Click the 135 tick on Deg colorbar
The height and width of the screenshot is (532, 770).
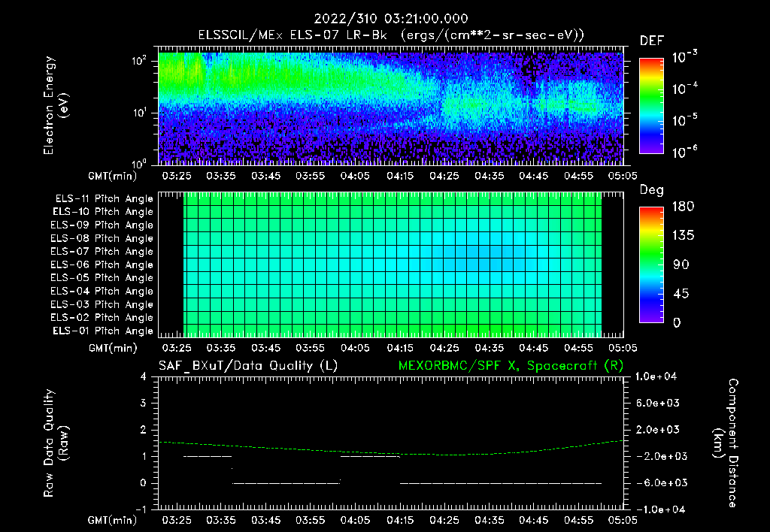point(683,236)
